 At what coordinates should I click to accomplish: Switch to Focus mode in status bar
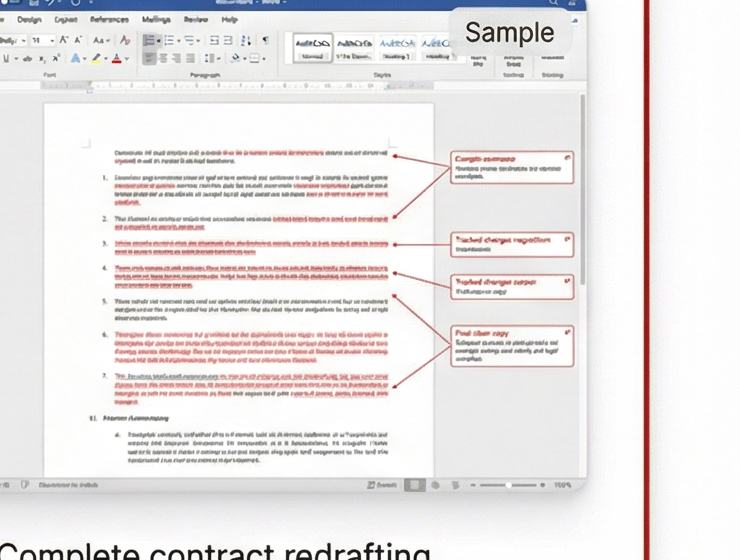pos(381,485)
